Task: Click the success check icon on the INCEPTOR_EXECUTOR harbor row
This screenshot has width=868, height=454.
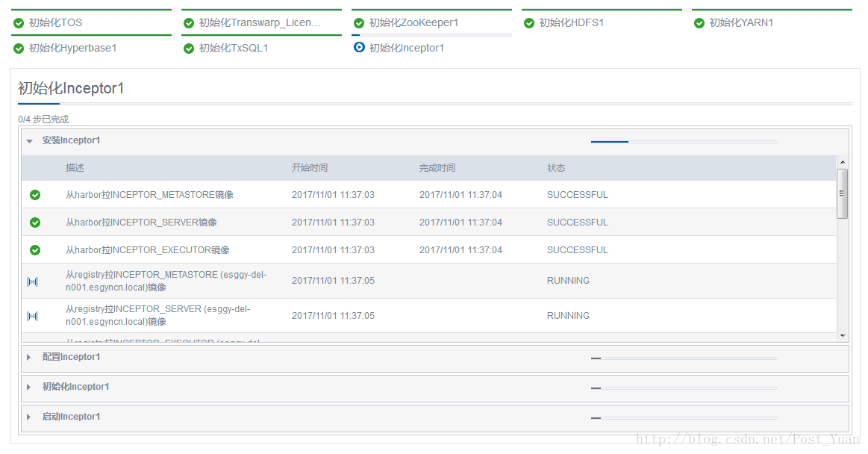Action: tap(35, 250)
